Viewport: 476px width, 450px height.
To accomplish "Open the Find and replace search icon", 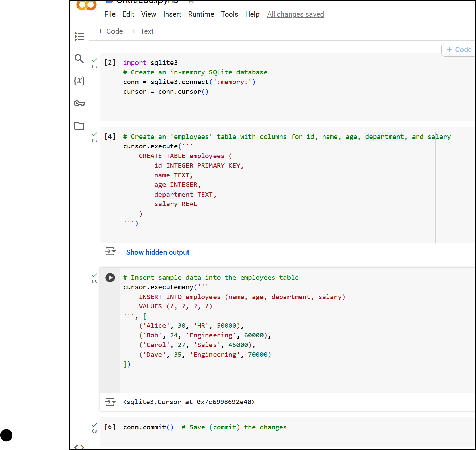I will tap(79, 58).
